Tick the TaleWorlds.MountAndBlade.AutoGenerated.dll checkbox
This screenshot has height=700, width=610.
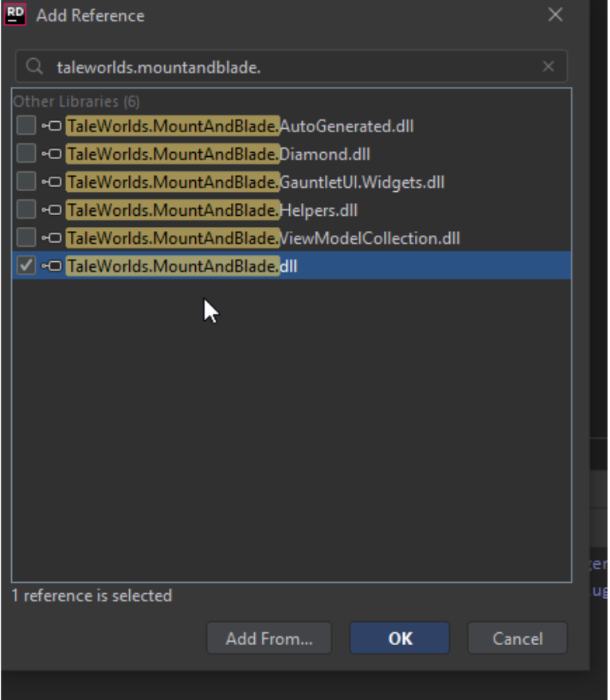26,126
